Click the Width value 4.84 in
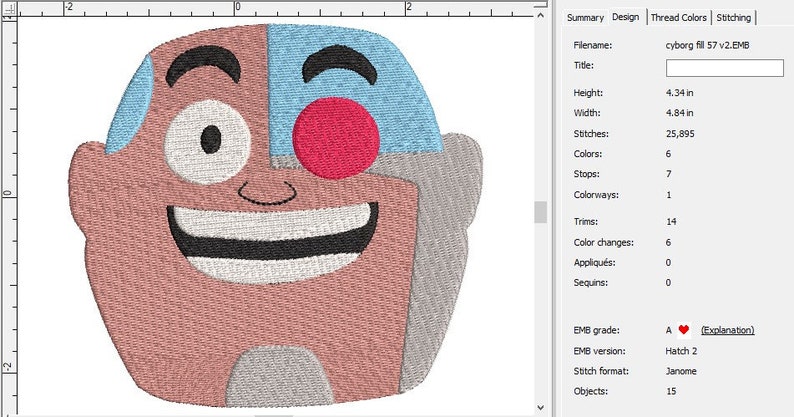Image resolution: width=794 pixels, height=417 pixels. click(x=680, y=112)
